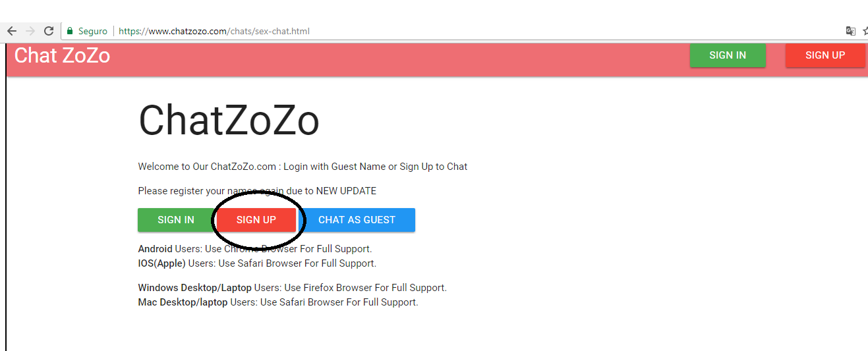Bookmark this page with the star icon
Image resolution: width=868 pixels, height=351 pixels.
865,31
